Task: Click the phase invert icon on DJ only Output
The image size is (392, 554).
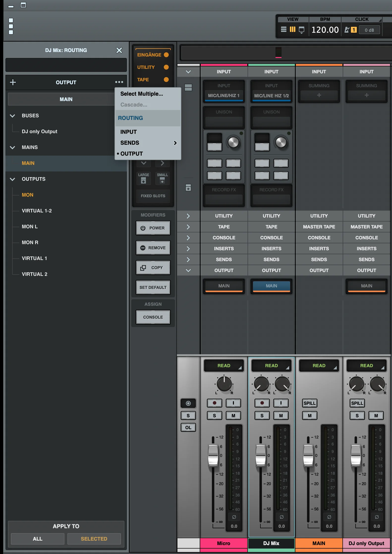Action: [x=377, y=517]
